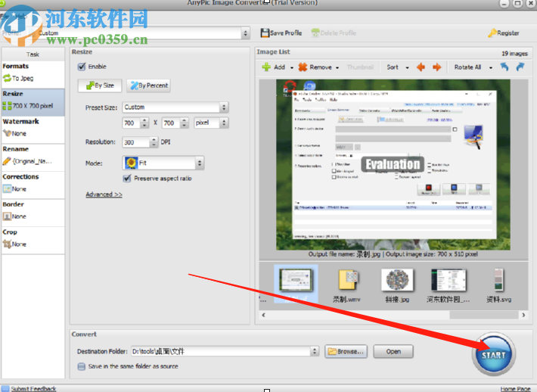
Task: Toggle Preserve aspect ratio checkbox
Action: pos(127,178)
